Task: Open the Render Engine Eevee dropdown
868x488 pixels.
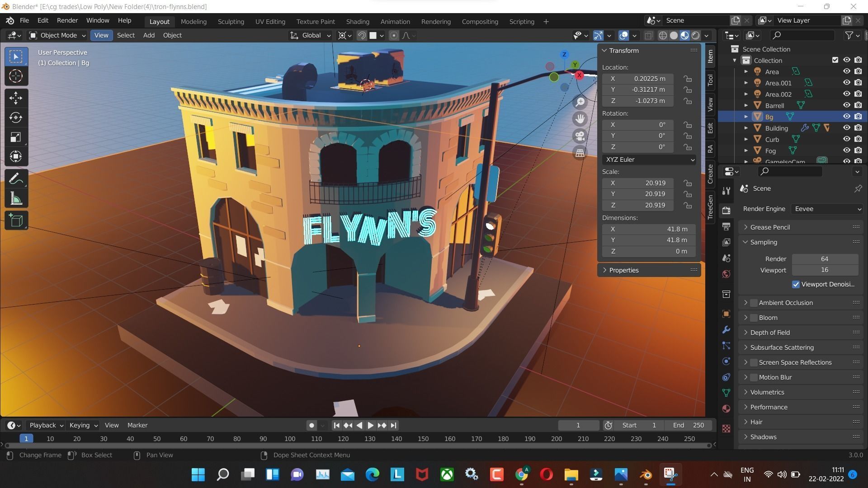Action: [x=827, y=209]
